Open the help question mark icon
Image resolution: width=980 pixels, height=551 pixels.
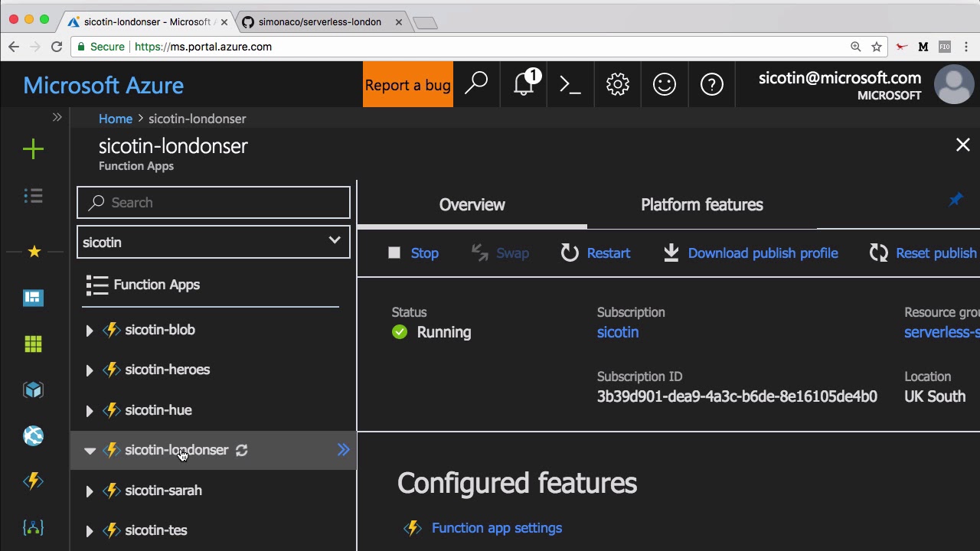click(x=712, y=84)
